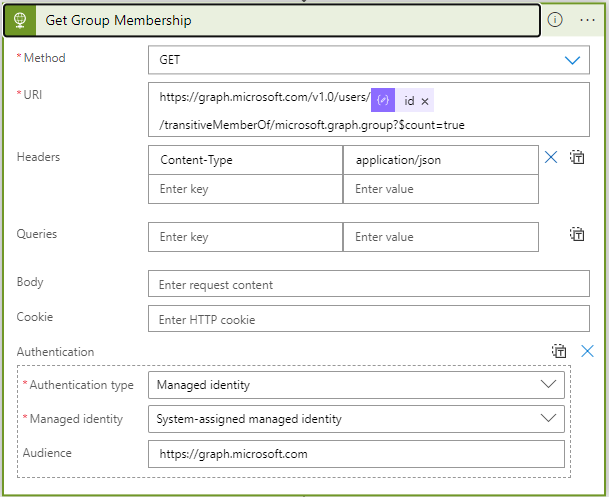Viewport: 609px width, 497px height.
Task: Switch Queries to text mode icon
Action: [577, 234]
